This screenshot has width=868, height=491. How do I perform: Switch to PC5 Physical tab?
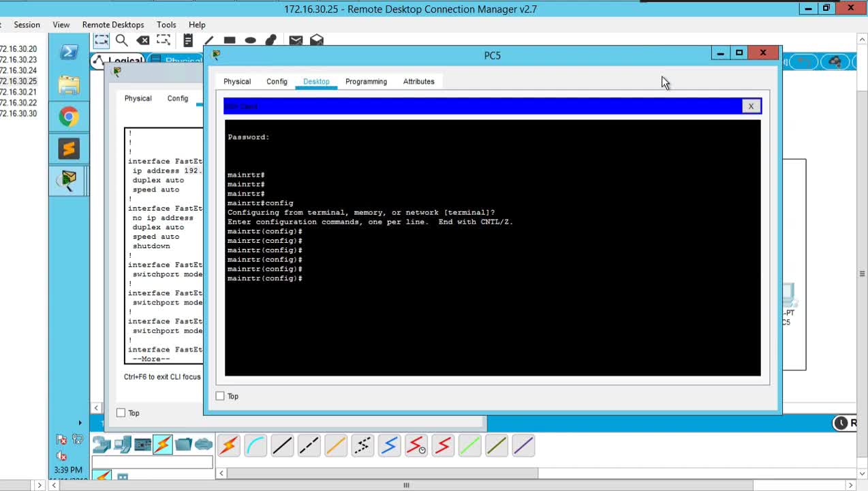click(237, 82)
